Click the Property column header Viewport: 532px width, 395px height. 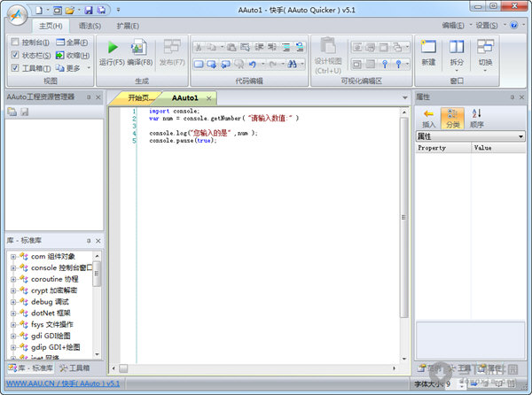coord(443,148)
